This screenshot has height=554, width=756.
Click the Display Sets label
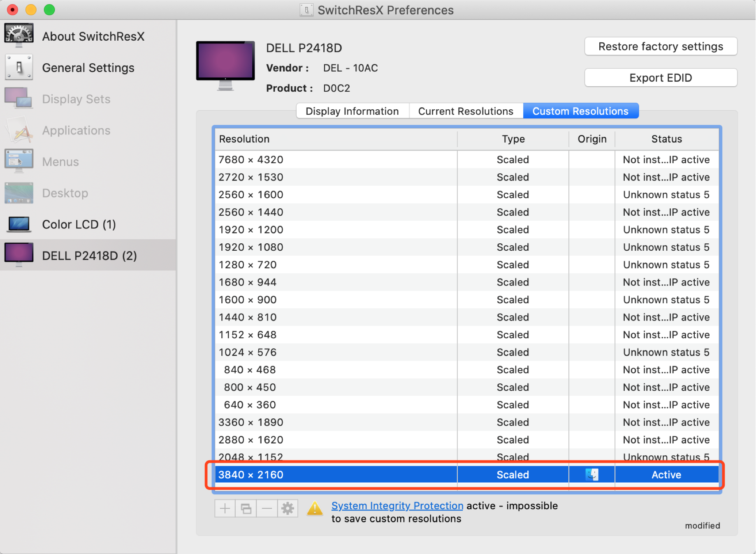coord(77,99)
